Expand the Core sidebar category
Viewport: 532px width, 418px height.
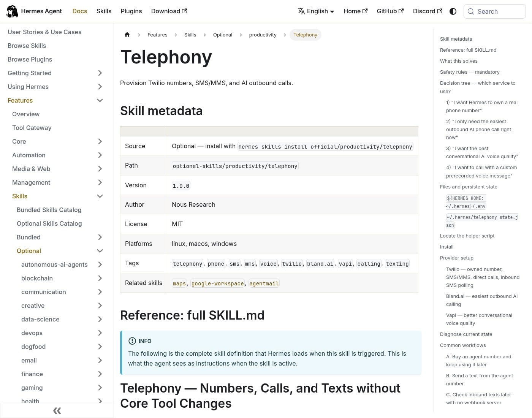click(x=100, y=141)
